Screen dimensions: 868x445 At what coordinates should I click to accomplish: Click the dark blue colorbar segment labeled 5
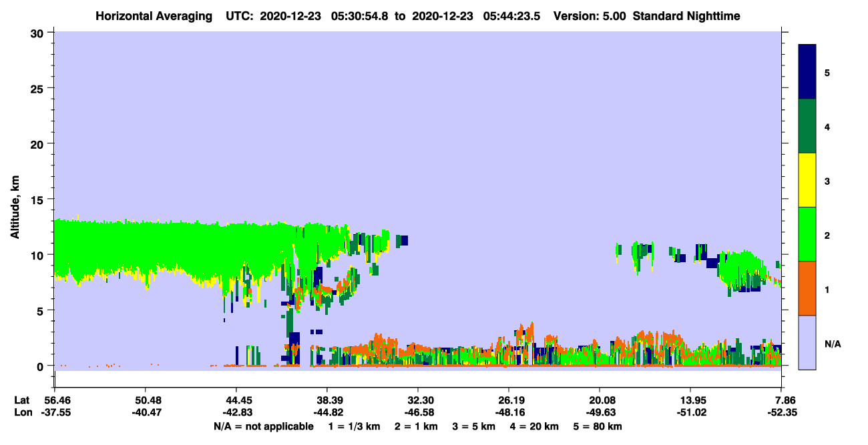[807, 71]
